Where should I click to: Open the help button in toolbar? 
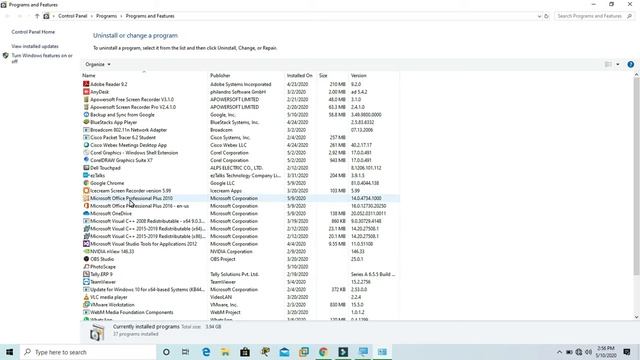tap(631, 64)
